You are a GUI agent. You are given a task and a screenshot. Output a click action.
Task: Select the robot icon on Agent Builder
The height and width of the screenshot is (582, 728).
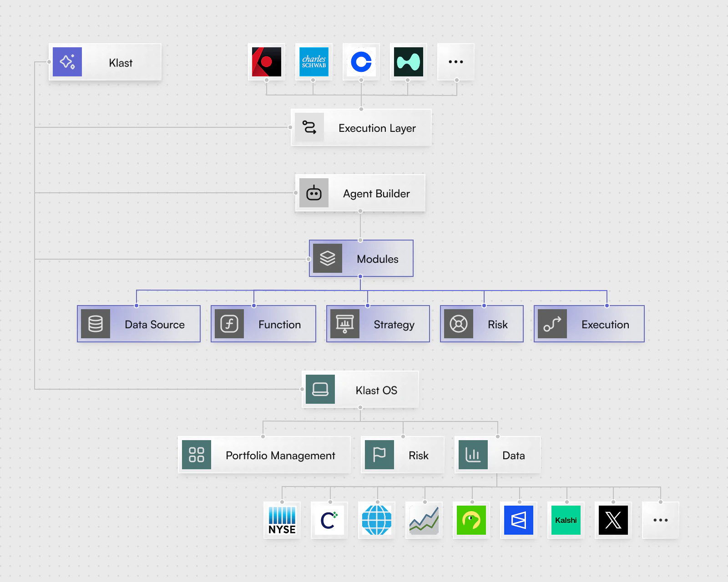314,193
